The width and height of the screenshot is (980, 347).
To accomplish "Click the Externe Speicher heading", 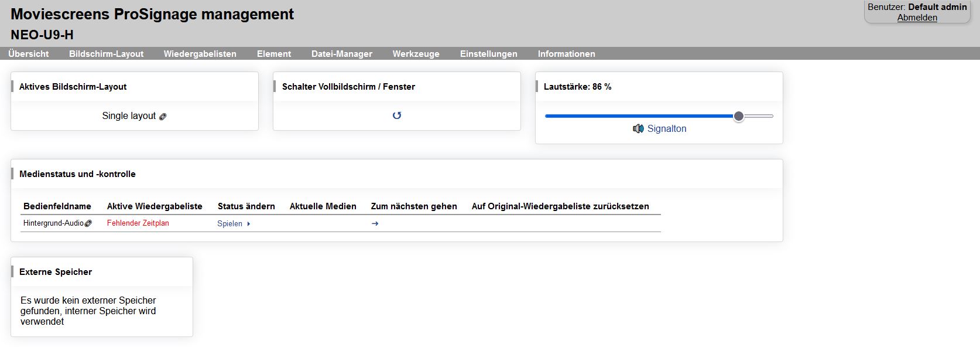I will point(56,272).
